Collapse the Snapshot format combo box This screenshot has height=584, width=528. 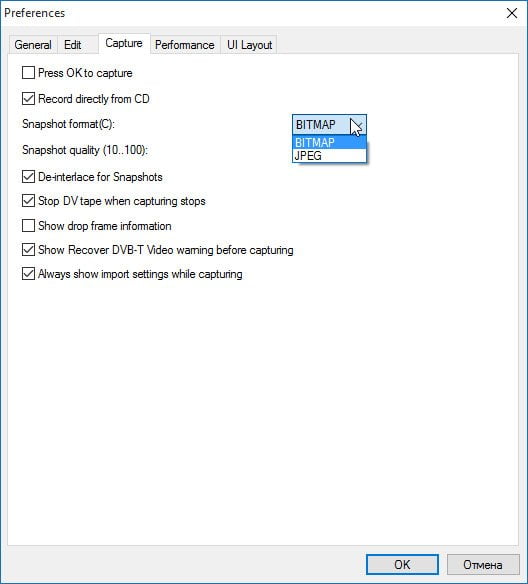click(x=329, y=125)
